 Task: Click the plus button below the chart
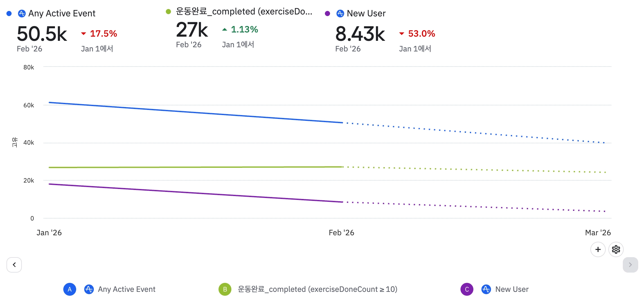(598, 249)
